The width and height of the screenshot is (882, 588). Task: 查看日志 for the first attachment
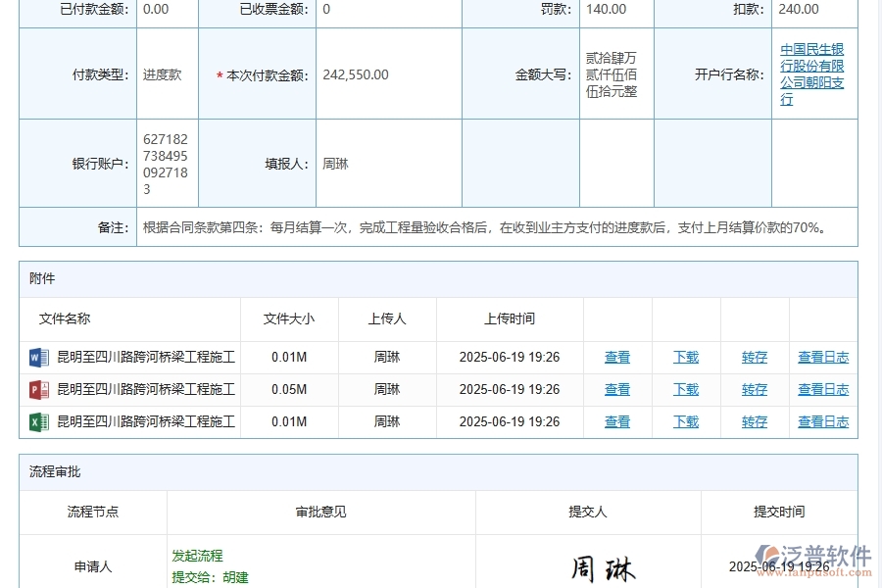pos(822,357)
